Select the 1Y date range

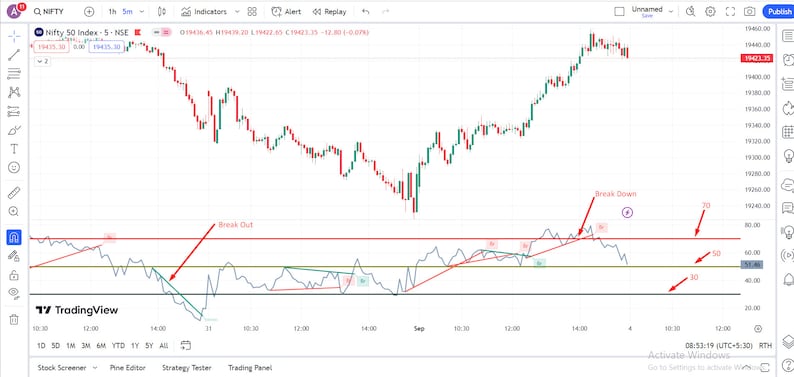coord(135,346)
